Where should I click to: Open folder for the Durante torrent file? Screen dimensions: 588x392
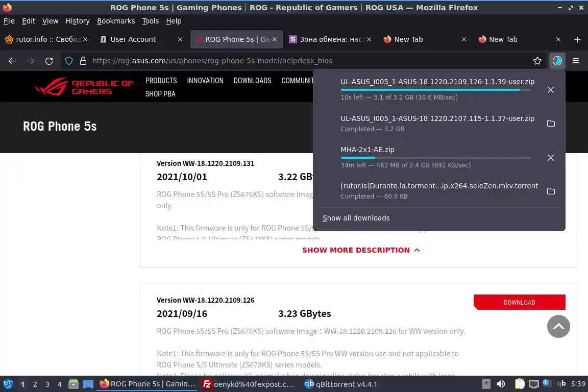click(x=551, y=191)
